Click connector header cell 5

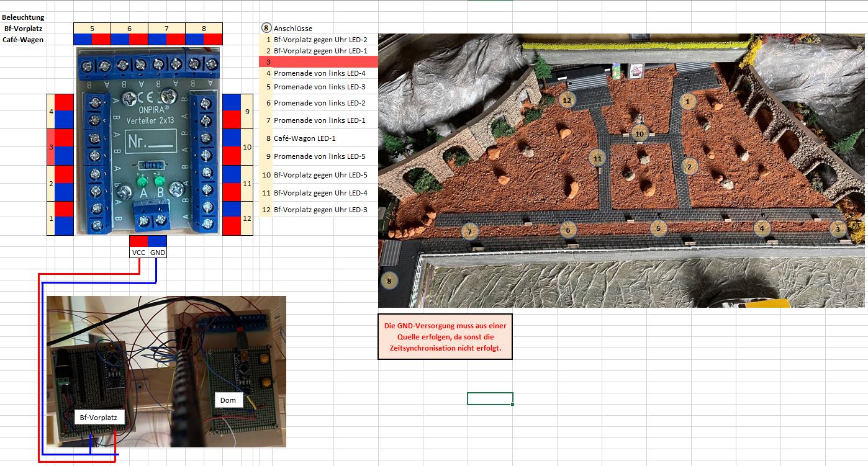click(92, 29)
